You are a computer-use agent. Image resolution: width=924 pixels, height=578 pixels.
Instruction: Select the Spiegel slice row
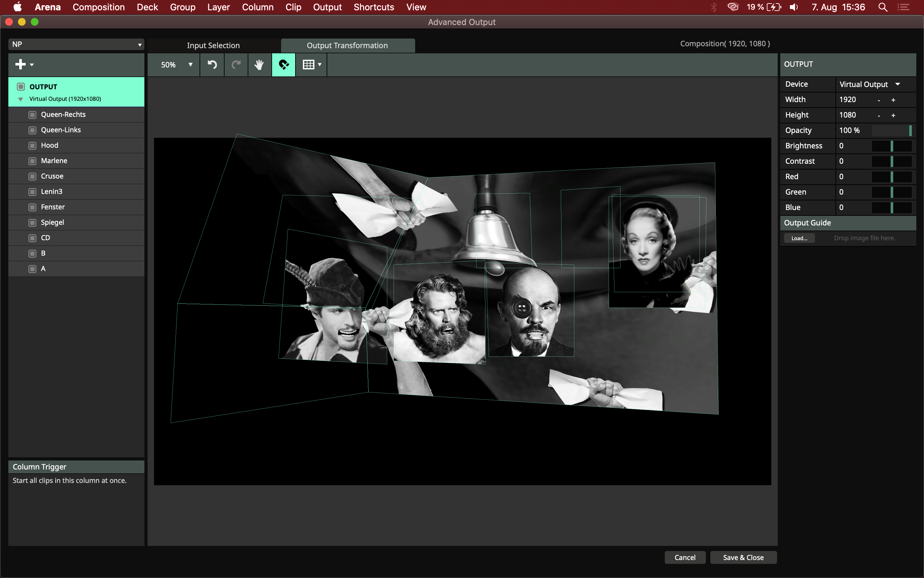76,223
